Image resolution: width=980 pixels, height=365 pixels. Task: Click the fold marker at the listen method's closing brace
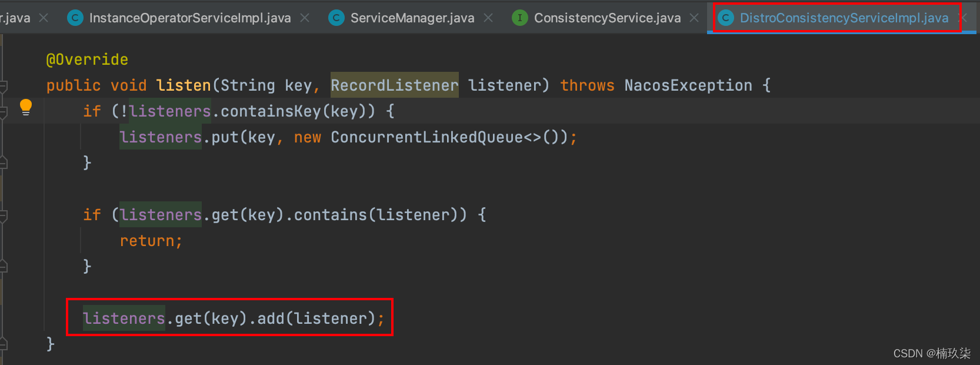pyautogui.click(x=3, y=344)
